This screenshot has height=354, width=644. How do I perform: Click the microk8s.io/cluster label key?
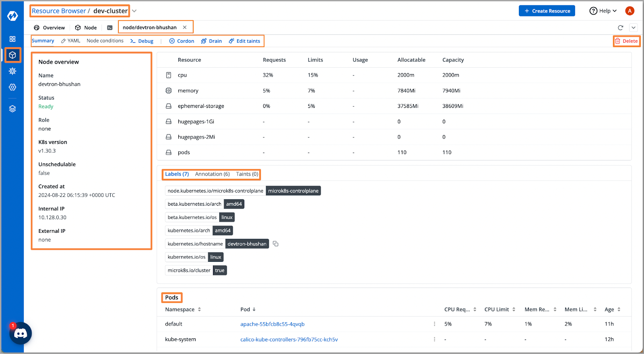189,270
